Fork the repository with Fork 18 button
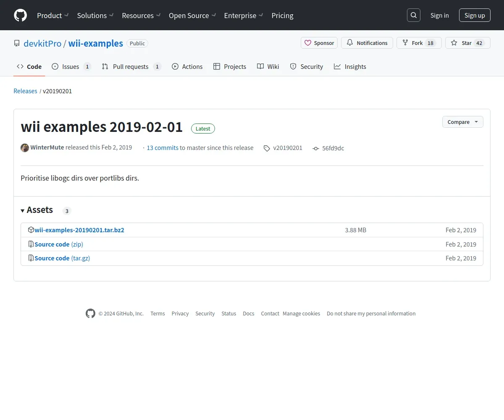The height and width of the screenshot is (420, 504). (x=419, y=43)
